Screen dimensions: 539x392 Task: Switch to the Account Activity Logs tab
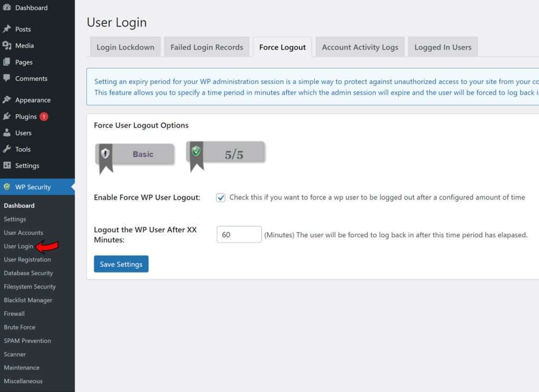coord(360,47)
